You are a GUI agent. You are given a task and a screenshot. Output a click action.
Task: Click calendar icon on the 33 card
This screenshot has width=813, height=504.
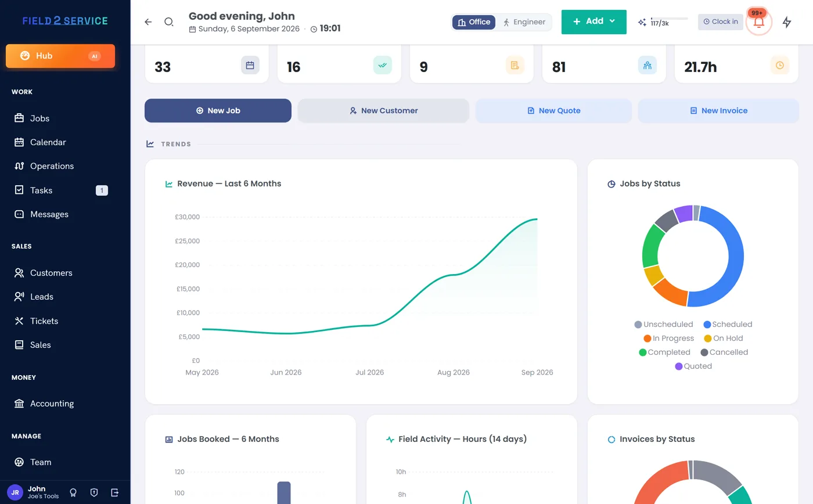[250, 66]
